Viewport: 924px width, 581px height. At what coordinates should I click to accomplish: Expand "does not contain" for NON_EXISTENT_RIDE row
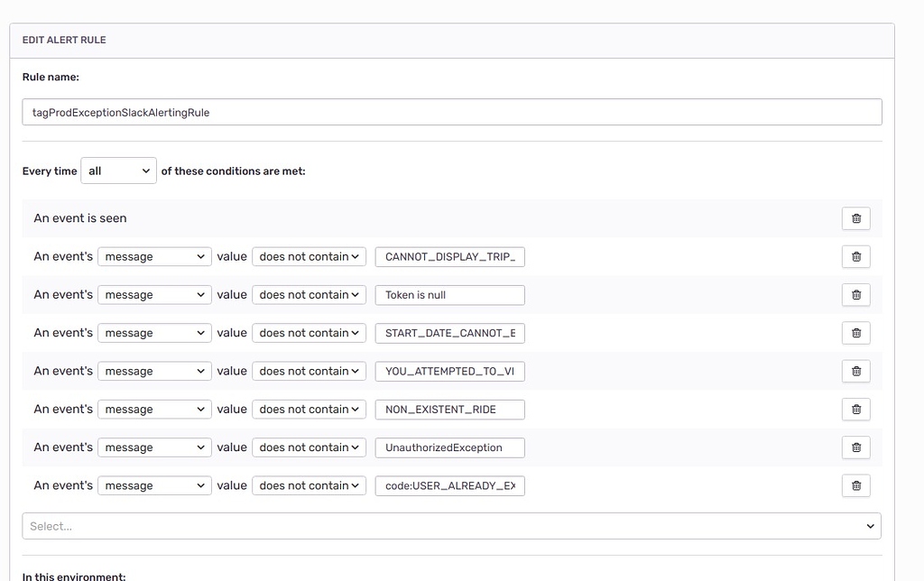click(309, 409)
